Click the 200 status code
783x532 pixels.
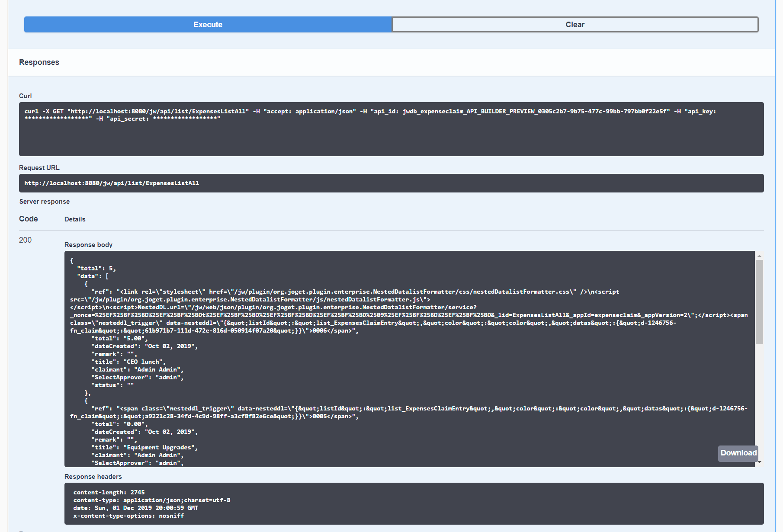point(25,240)
